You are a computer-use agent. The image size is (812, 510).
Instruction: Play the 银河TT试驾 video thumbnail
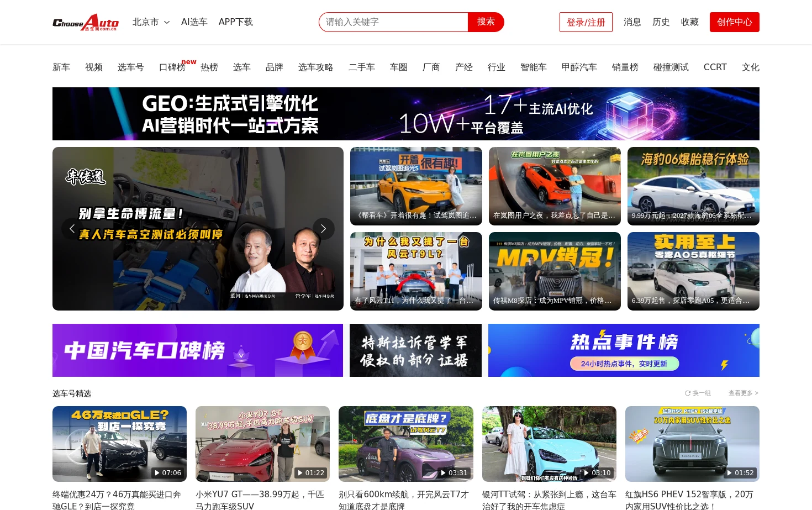click(549, 444)
